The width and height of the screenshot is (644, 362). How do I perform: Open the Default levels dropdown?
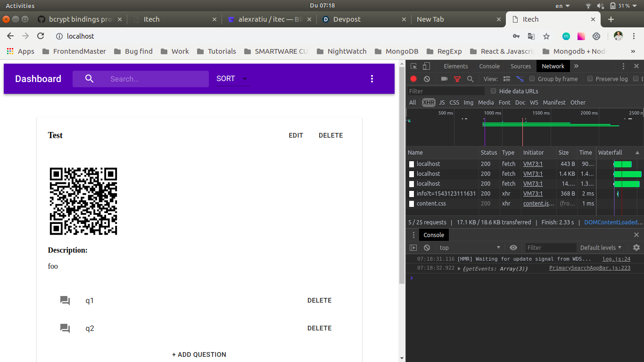[601, 247]
